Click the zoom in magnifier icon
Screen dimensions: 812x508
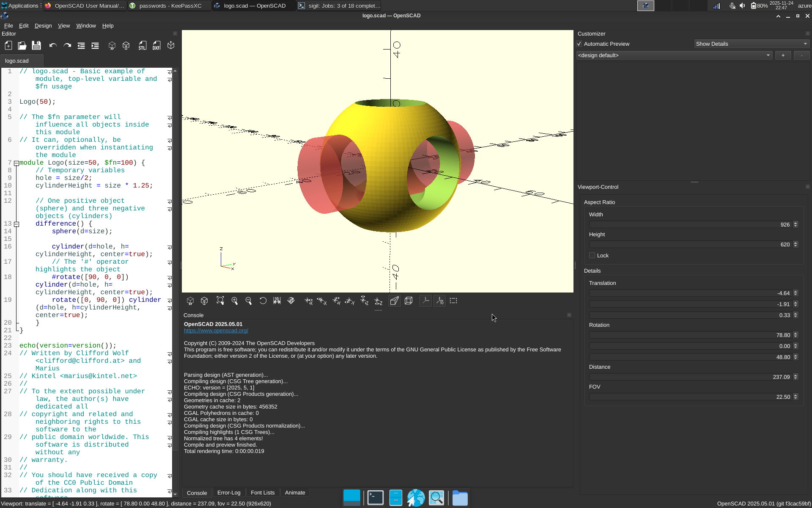point(235,301)
